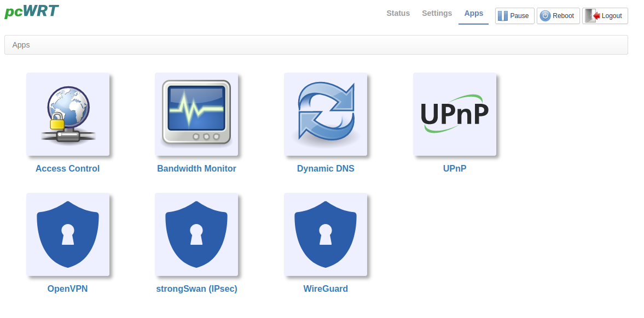644x318 pixels.
Task: Switch to the Status tab
Action: point(398,14)
